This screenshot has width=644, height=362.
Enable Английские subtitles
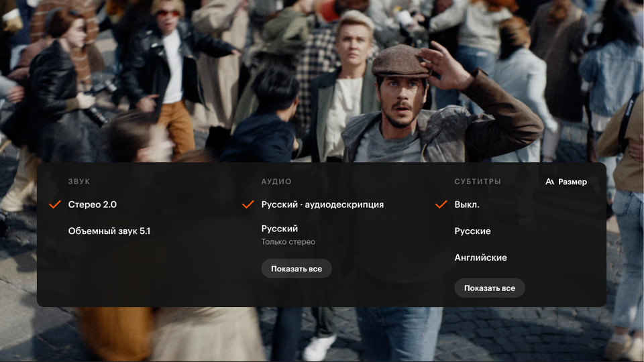[480, 257]
